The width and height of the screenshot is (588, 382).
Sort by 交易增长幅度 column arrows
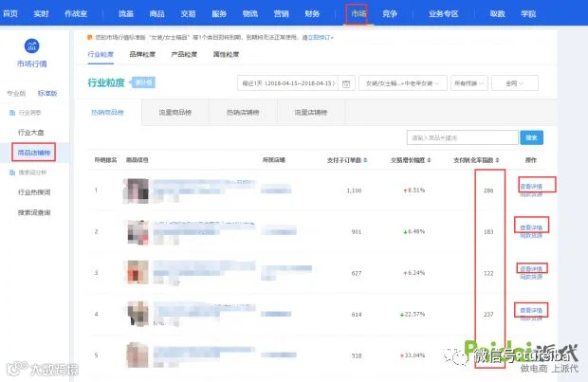(429, 160)
